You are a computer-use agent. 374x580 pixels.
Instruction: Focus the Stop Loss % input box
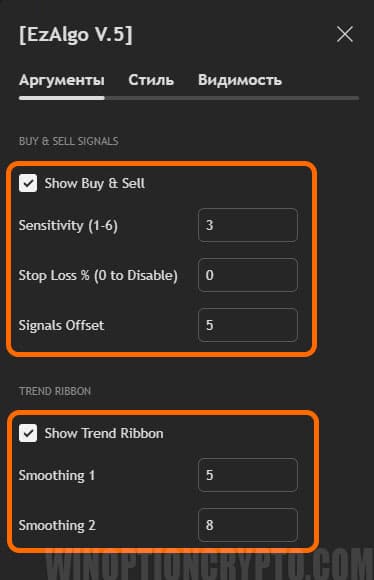click(248, 275)
